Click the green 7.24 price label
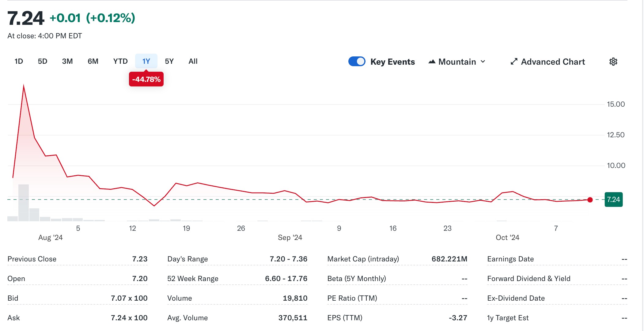Screen dimensions: 644x331 (x=613, y=200)
